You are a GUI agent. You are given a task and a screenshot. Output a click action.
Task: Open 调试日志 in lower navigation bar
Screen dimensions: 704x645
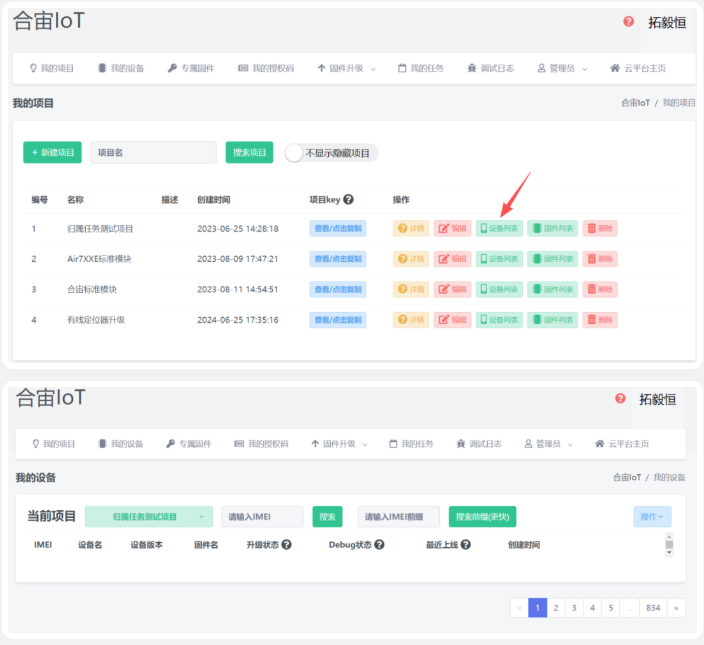tap(479, 444)
